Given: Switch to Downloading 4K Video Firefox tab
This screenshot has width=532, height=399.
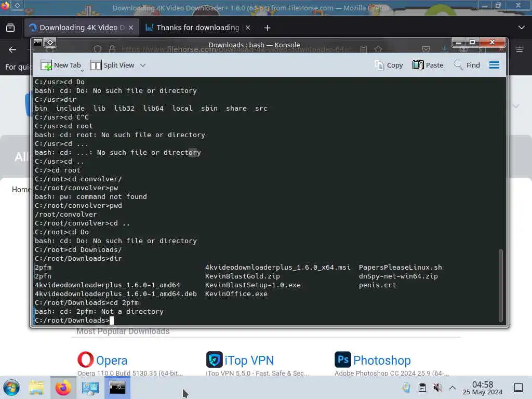Looking at the screenshot, I should point(77,28).
